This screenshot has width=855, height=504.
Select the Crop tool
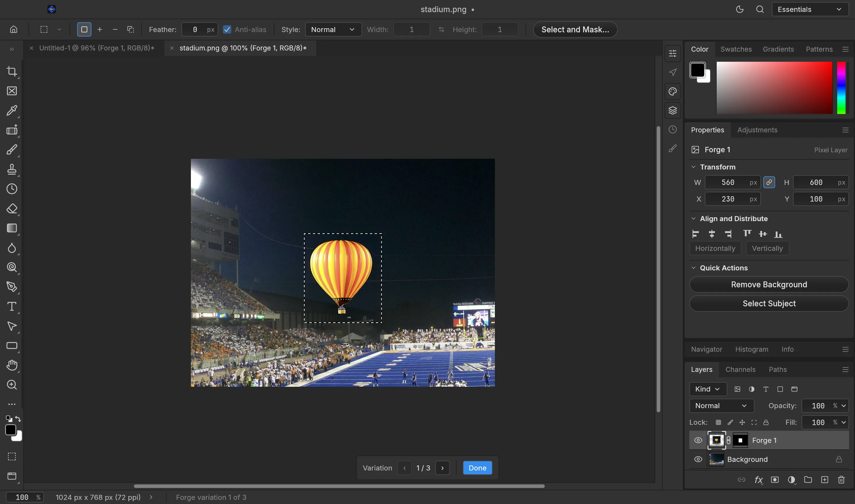(x=12, y=71)
